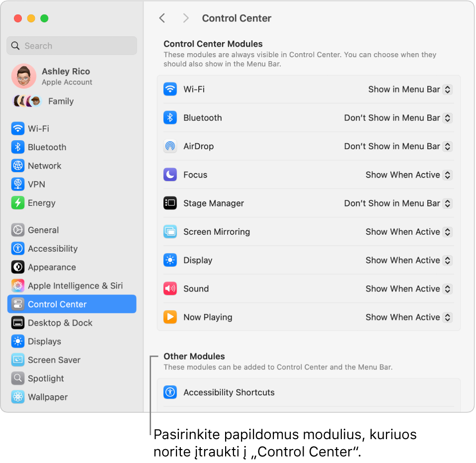Navigate back using the back arrow
This screenshot has height=463, width=476.
coord(162,18)
